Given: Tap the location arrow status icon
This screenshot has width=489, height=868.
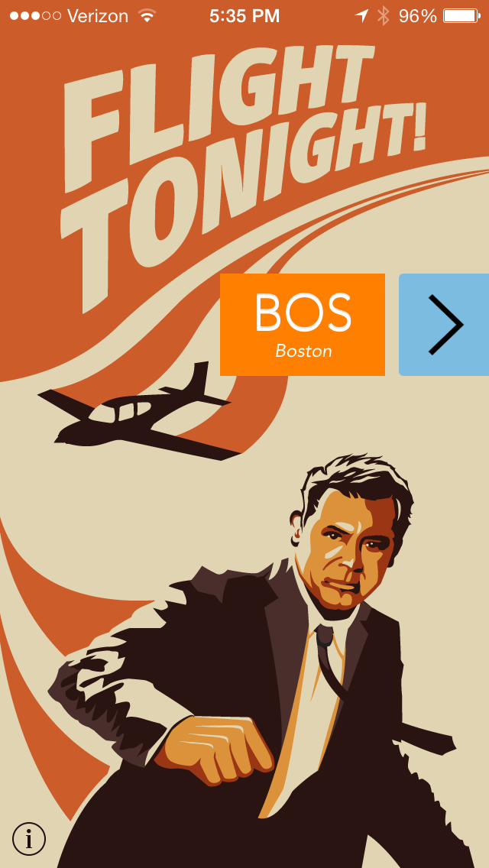Looking at the screenshot, I should click(361, 15).
